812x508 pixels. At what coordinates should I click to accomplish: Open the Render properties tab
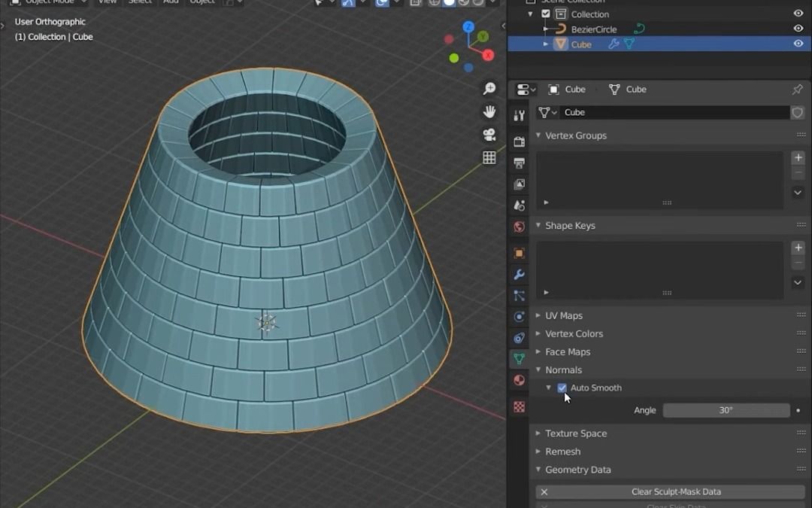519,141
